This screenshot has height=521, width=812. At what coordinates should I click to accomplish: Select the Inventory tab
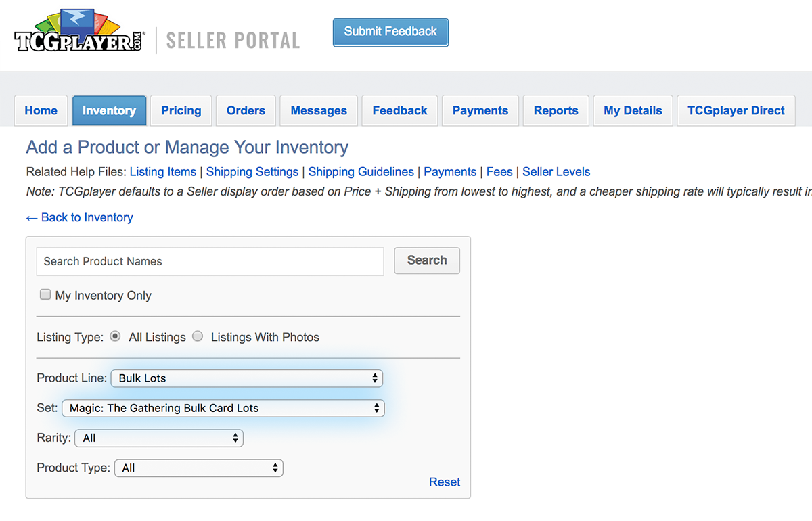(109, 110)
